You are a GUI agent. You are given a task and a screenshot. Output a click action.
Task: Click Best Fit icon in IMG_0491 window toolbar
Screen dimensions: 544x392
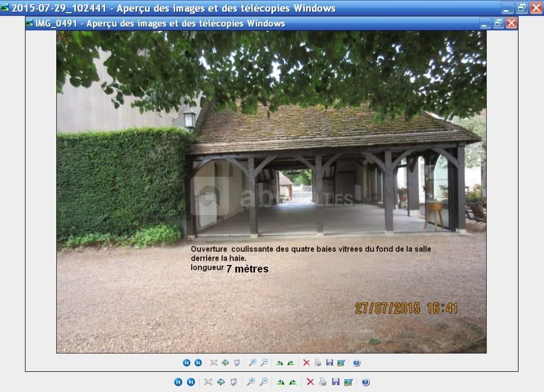point(214,363)
